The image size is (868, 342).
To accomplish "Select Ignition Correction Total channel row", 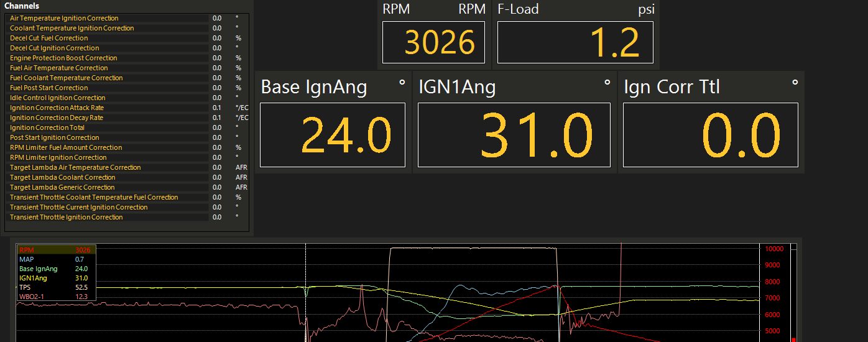I will pos(127,127).
